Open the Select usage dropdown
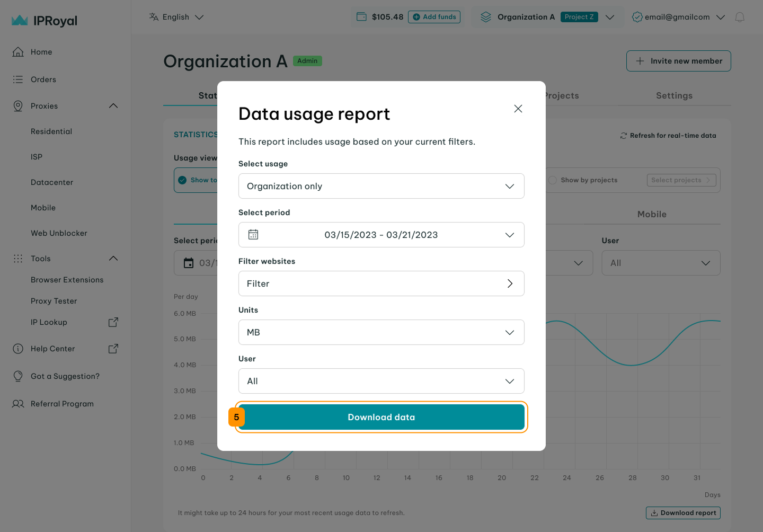This screenshot has height=532, width=763. coord(381,186)
